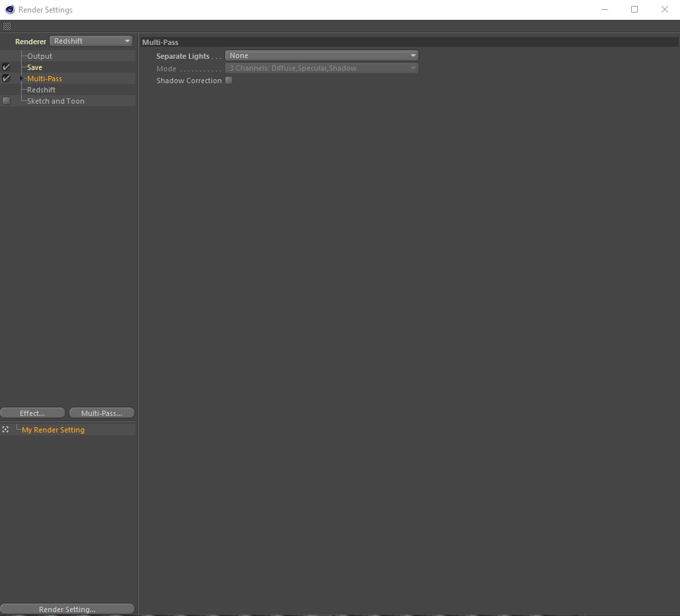Image resolution: width=680 pixels, height=616 pixels.
Task: Select the Output settings entry
Action: pos(40,56)
